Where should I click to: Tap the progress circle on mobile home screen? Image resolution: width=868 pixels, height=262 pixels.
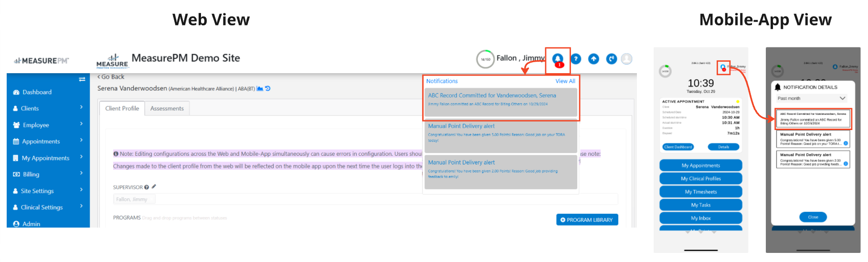tap(665, 71)
